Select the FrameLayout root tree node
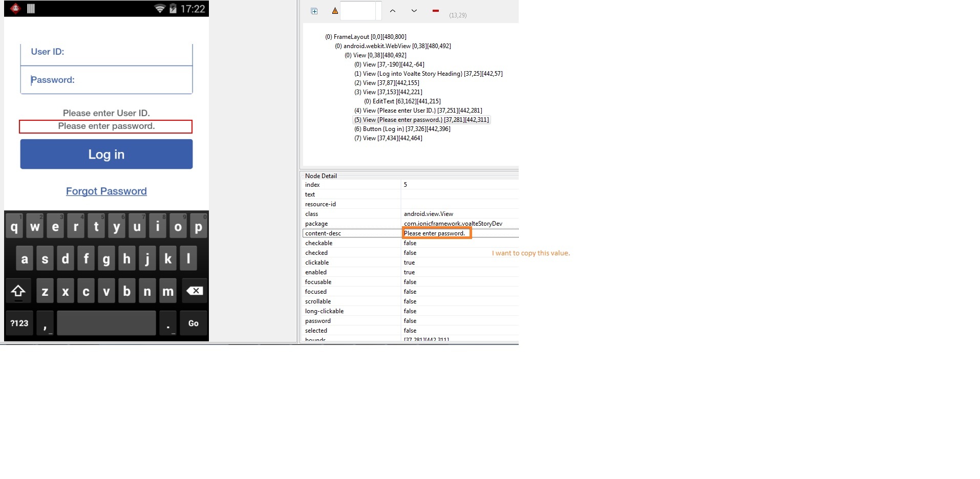 click(366, 37)
